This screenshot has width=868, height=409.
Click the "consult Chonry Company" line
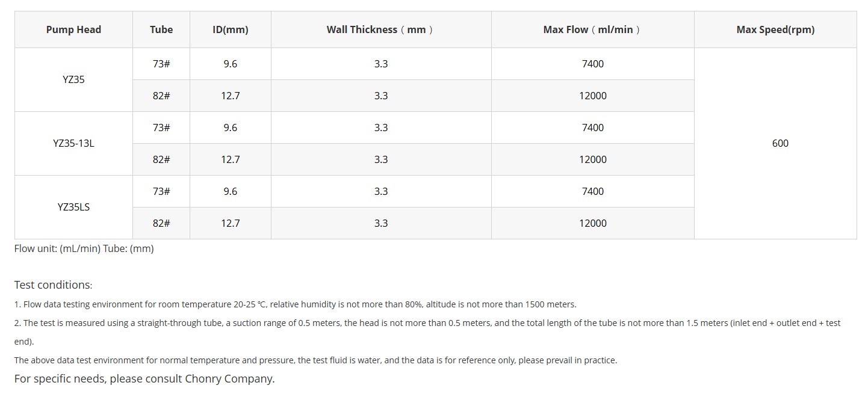pyautogui.click(x=144, y=379)
